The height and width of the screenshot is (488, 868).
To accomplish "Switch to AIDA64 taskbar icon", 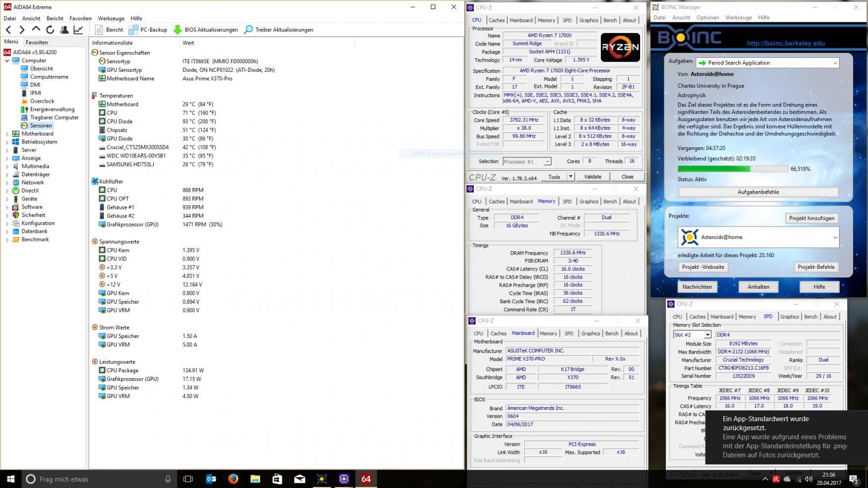I will coord(366,479).
